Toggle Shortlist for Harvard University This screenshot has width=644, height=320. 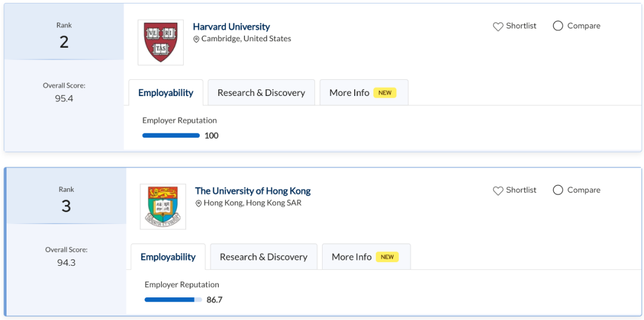515,26
